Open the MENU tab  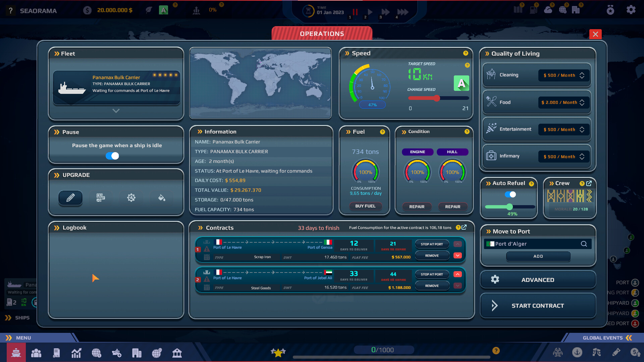coord(23,338)
